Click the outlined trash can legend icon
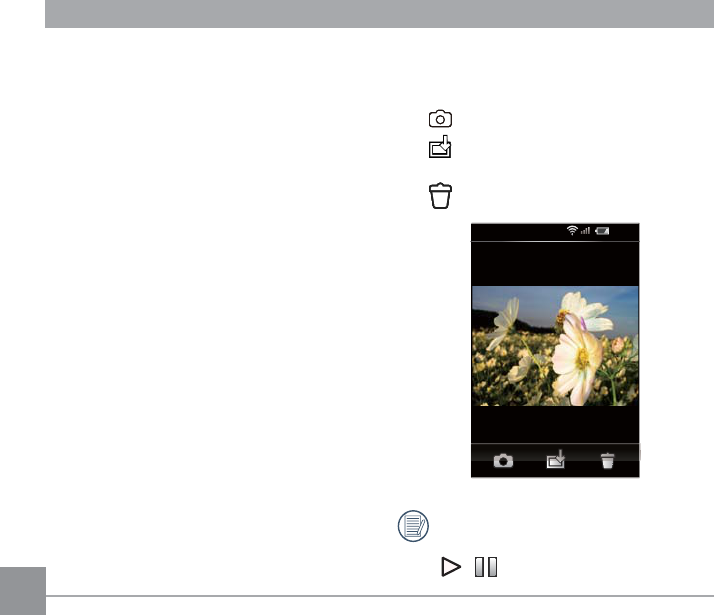The height and width of the screenshot is (615, 714). (x=440, y=196)
